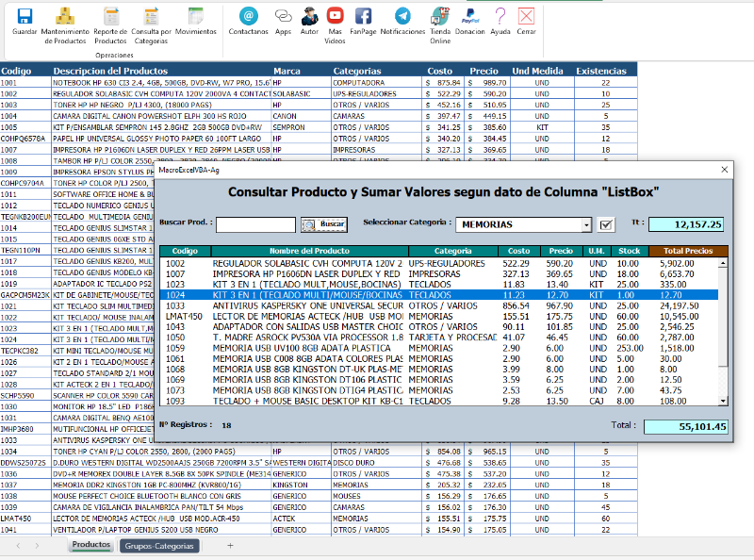Click the Buscar button in dialog
754x560 pixels.
324,224
